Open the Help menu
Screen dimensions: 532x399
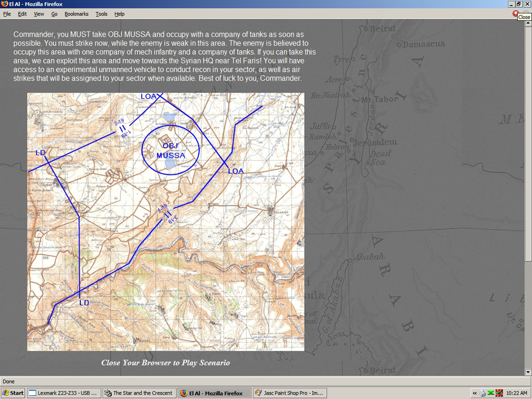(x=119, y=14)
